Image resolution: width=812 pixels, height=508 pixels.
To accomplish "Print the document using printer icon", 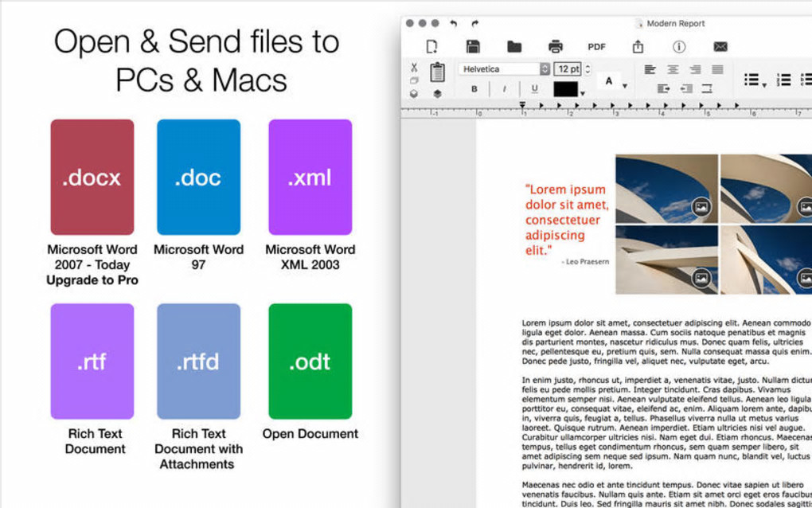I will 555,47.
